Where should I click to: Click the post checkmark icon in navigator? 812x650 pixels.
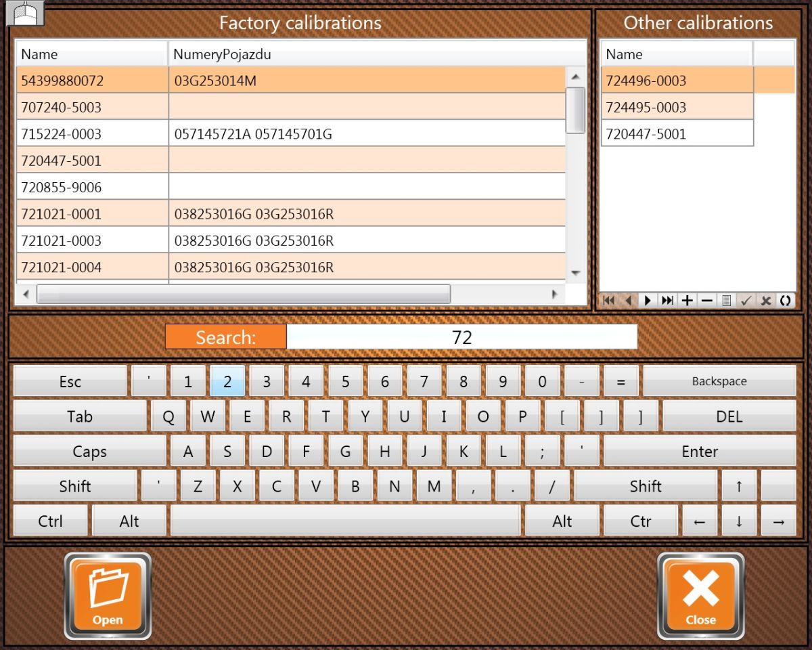(746, 301)
